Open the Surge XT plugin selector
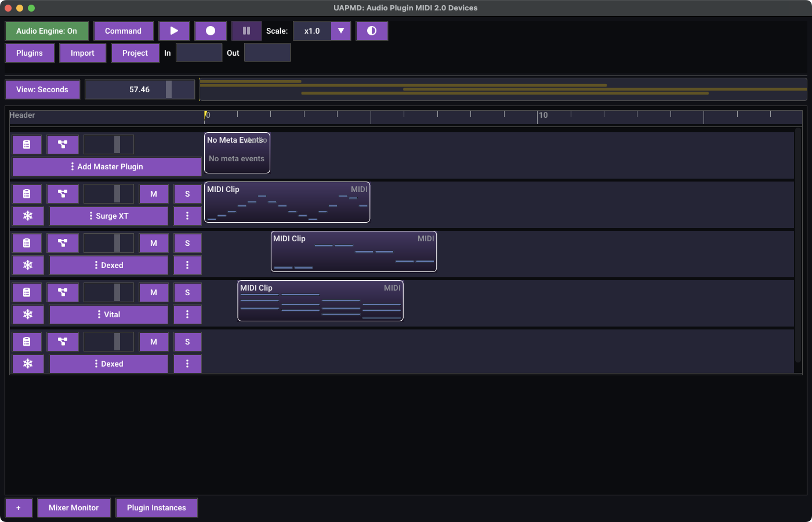This screenshot has width=812, height=522. pyautogui.click(x=108, y=216)
